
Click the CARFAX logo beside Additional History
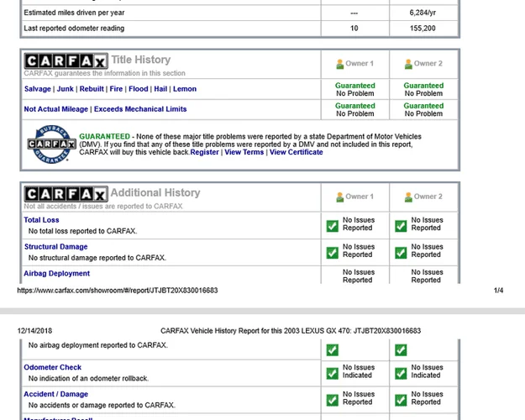click(66, 194)
